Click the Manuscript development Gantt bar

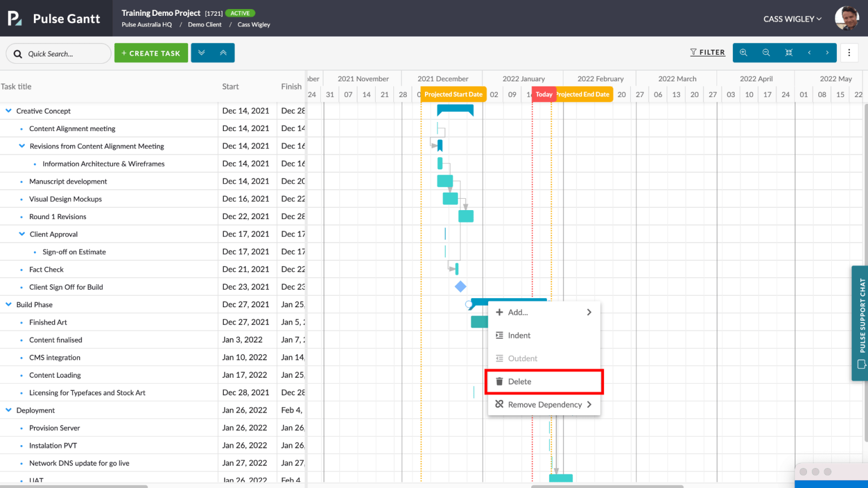point(445,181)
